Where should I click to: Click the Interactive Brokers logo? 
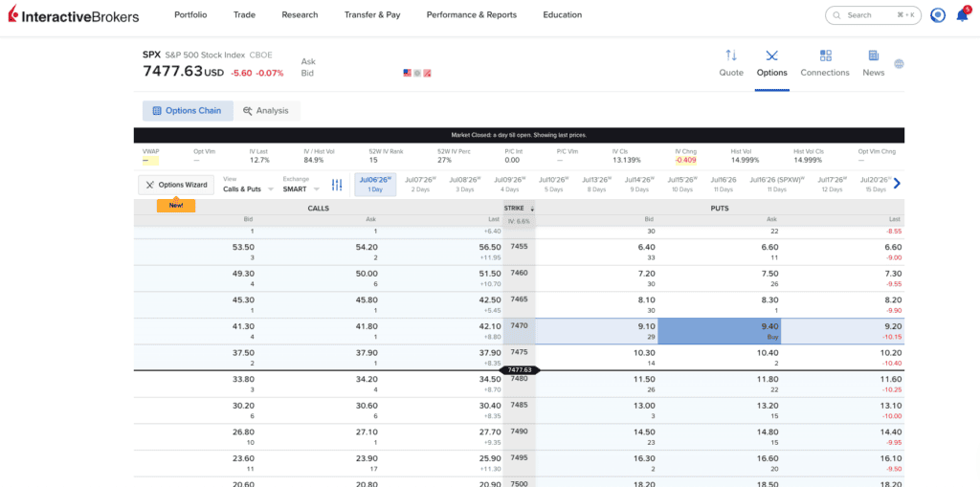click(74, 16)
